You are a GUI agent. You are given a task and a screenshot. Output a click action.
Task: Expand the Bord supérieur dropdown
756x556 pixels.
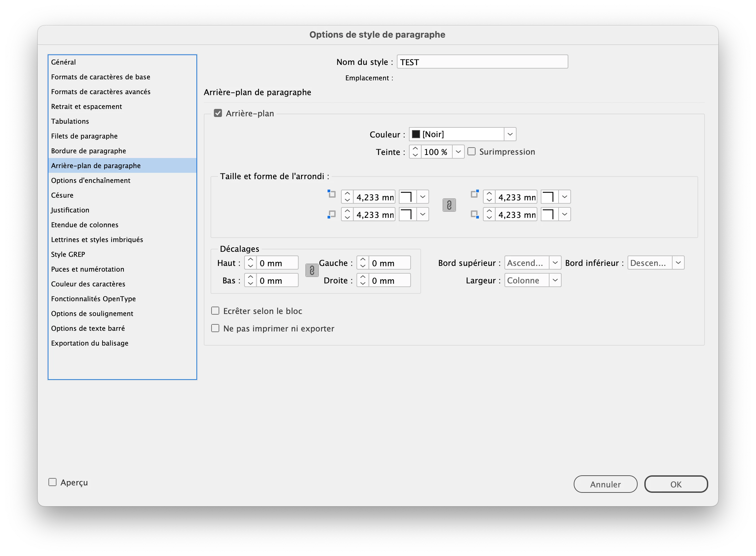coord(555,263)
